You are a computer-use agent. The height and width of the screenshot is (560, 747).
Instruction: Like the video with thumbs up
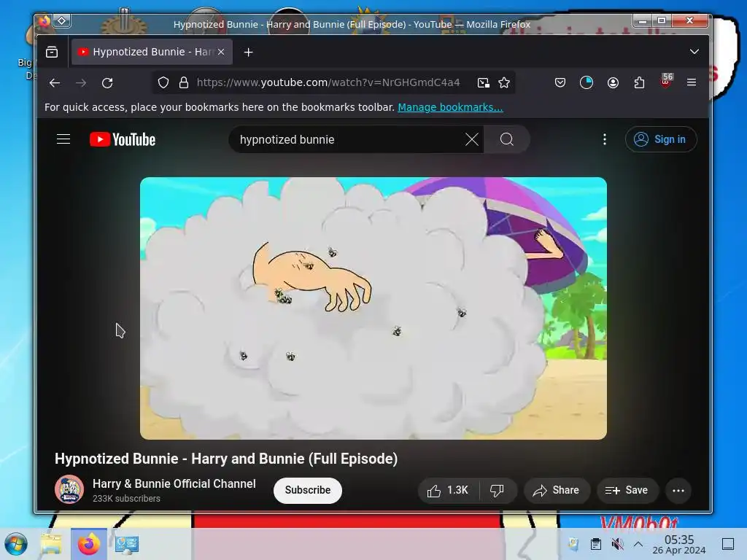(x=448, y=491)
